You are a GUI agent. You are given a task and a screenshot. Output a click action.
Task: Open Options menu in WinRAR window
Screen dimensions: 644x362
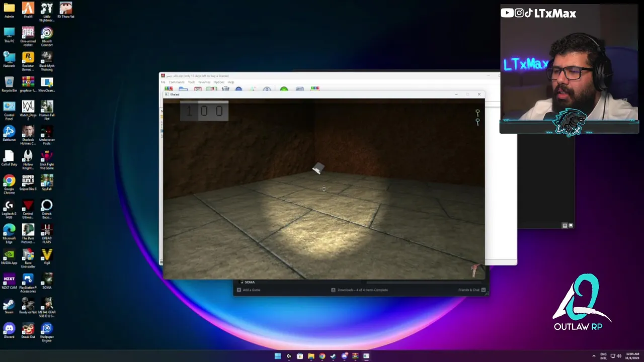tap(219, 82)
